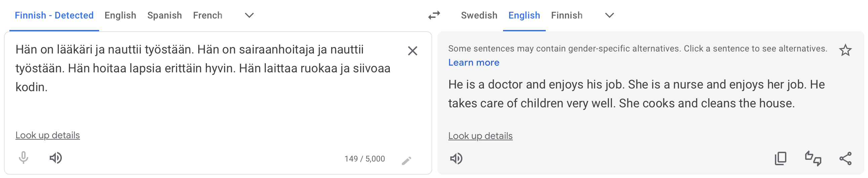Listen to the English translation

[x=456, y=158]
